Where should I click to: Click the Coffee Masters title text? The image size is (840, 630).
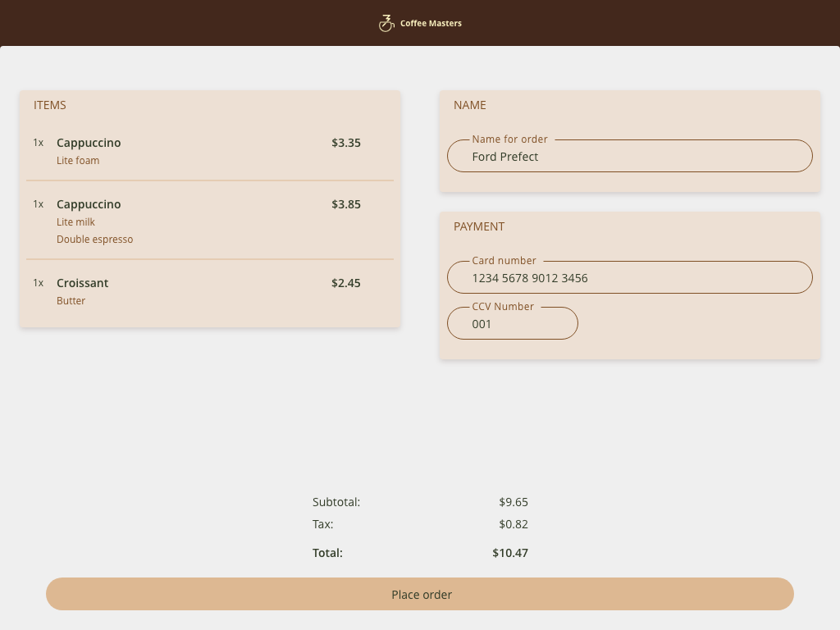(431, 23)
